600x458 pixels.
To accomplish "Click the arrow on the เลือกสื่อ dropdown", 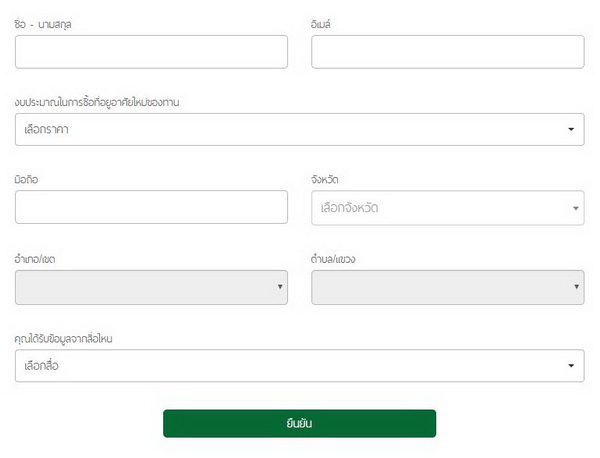I will coord(571,366).
